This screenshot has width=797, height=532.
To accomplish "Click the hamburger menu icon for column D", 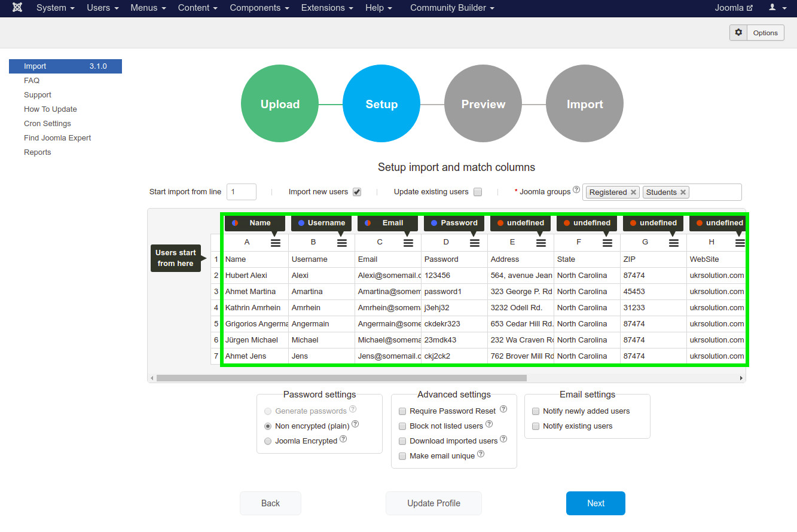I will click(x=475, y=243).
